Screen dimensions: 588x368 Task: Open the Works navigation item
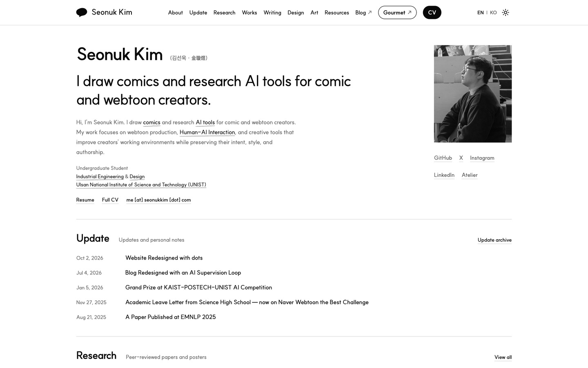click(x=249, y=13)
